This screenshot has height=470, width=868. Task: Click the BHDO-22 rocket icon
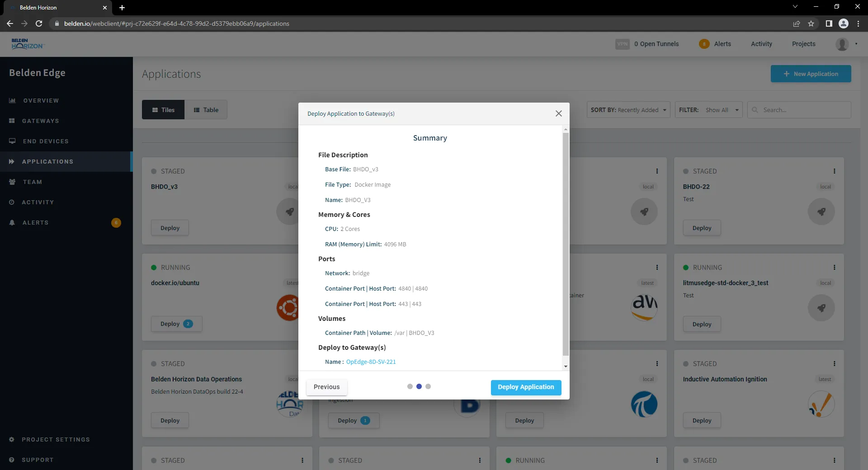(821, 211)
